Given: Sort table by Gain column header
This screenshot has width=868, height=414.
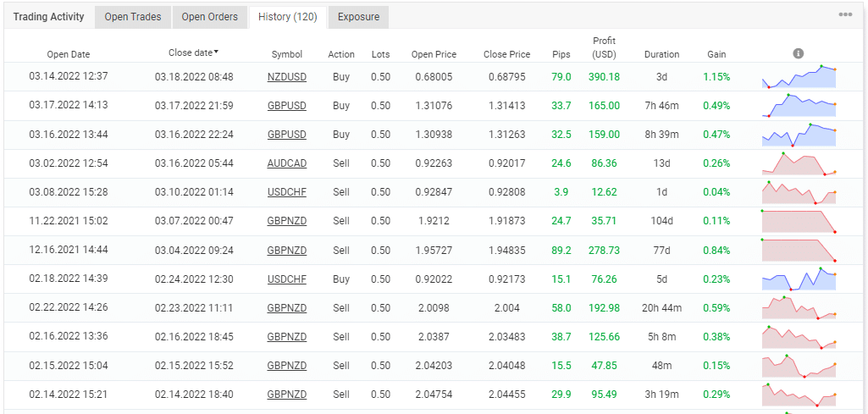Looking at the screenshot, I should [x=716, y=54].
